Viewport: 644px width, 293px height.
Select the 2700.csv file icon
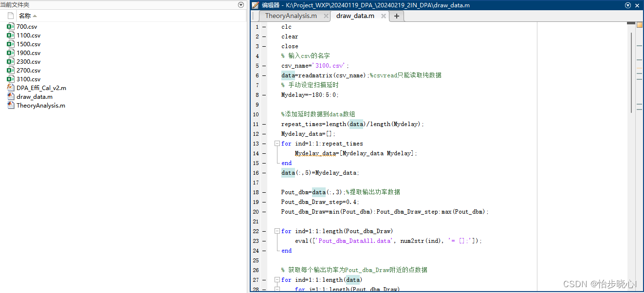coord(11,71)
